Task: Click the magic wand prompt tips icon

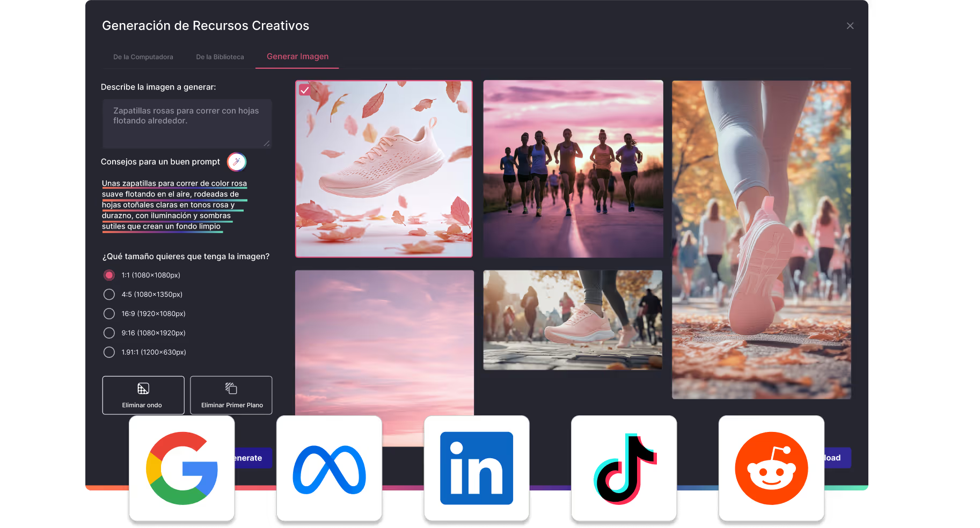Action: 236,162
